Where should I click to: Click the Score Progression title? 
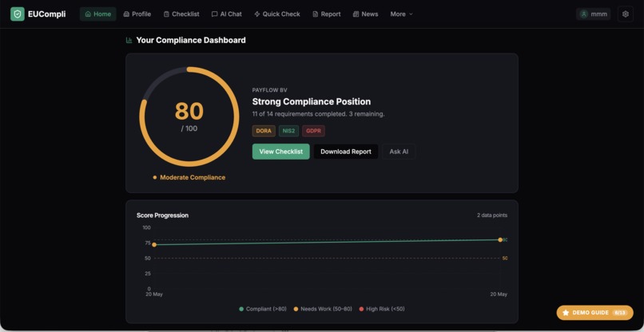coord(163,215)
